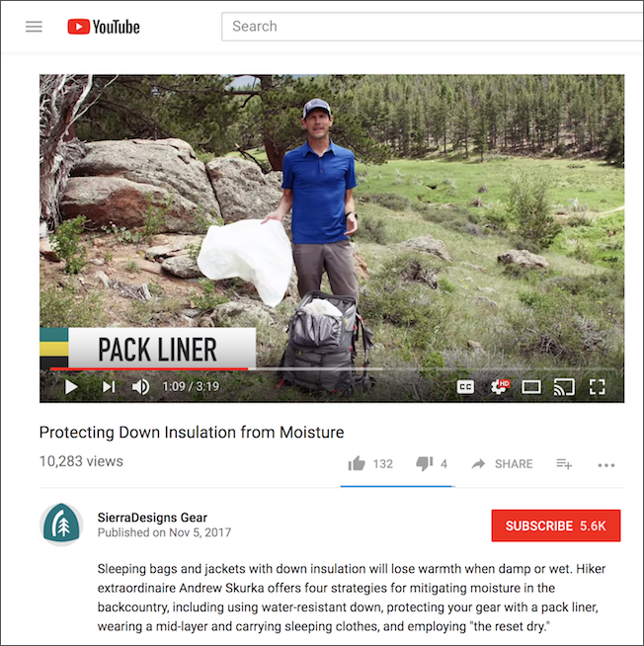Add video to a playlist
The image size is (644, 646).
(x=564, y=464)
